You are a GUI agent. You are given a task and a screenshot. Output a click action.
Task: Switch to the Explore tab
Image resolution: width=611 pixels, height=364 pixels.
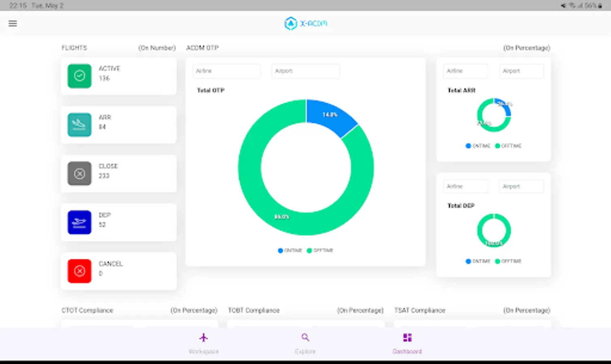305,344
